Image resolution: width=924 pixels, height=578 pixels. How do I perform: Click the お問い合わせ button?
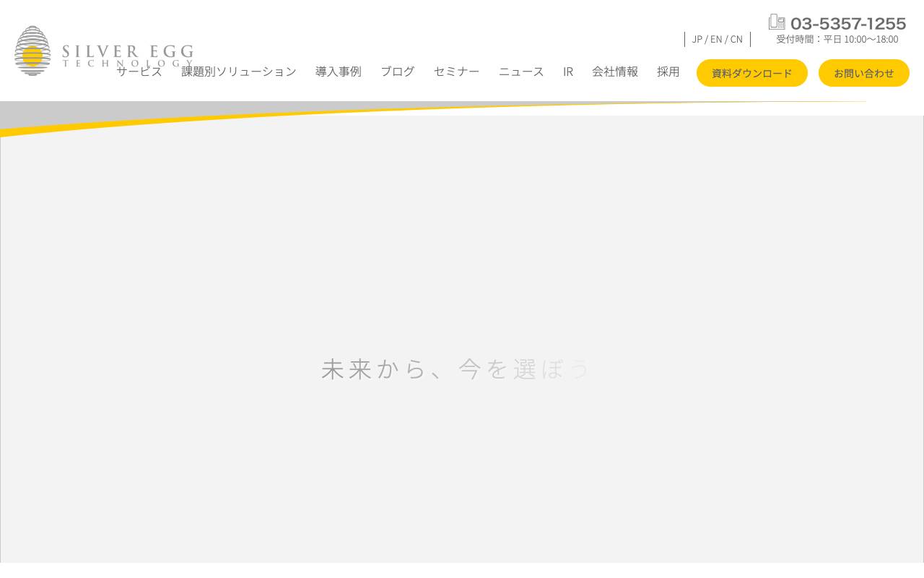pyautogui.click(x=863, y=73)
